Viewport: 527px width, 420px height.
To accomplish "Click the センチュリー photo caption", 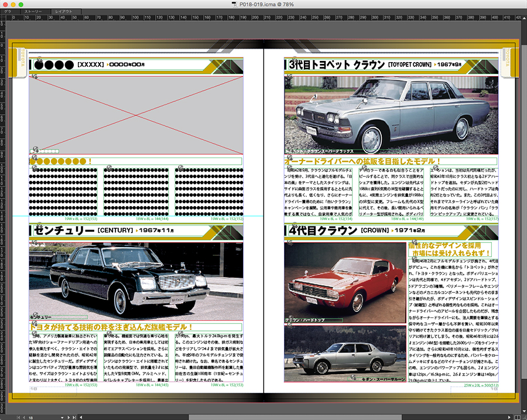I will pos(40,317).
